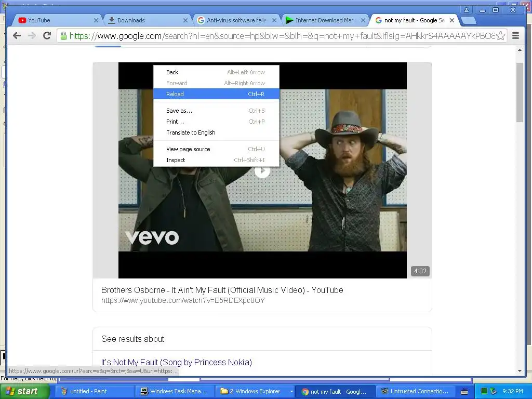Click the See results about heading
The image size is (532, 399).
click(132, 339)
